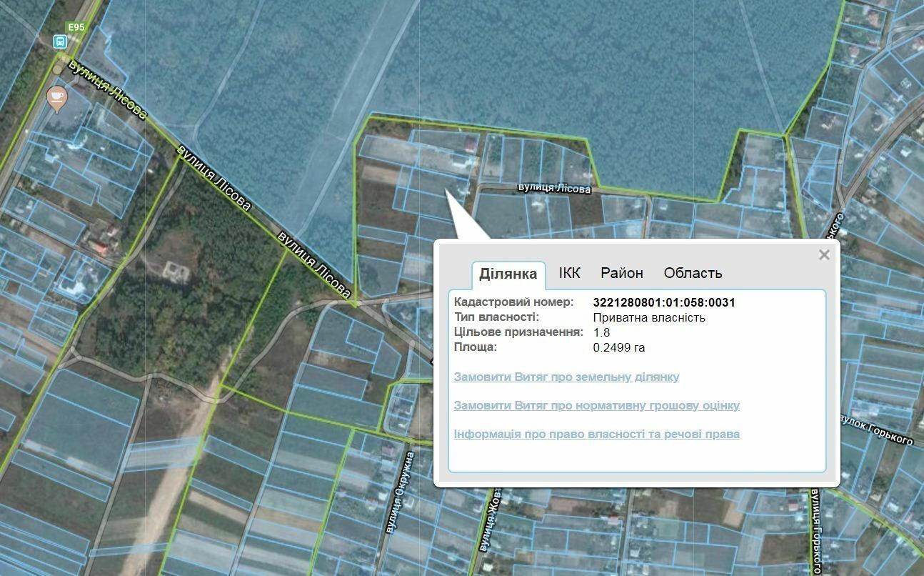Switch to the ІКК tab
924x576 pixels.
coord(570,273)
